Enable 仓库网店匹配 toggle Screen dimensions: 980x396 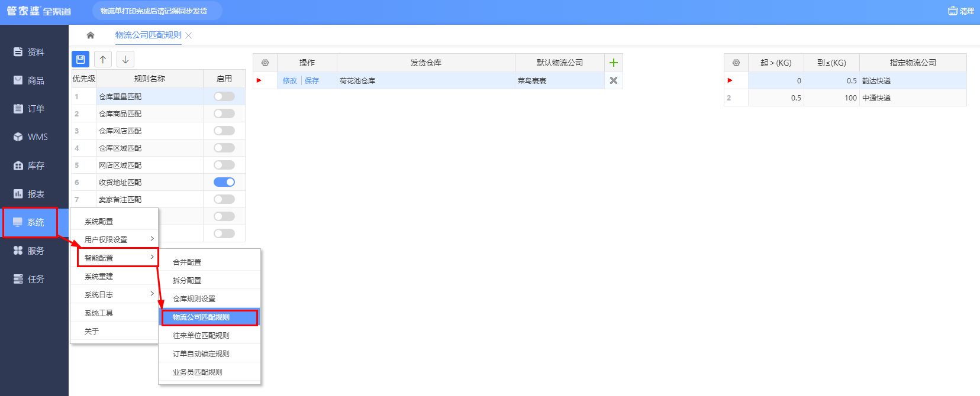[x=224, y=131]
